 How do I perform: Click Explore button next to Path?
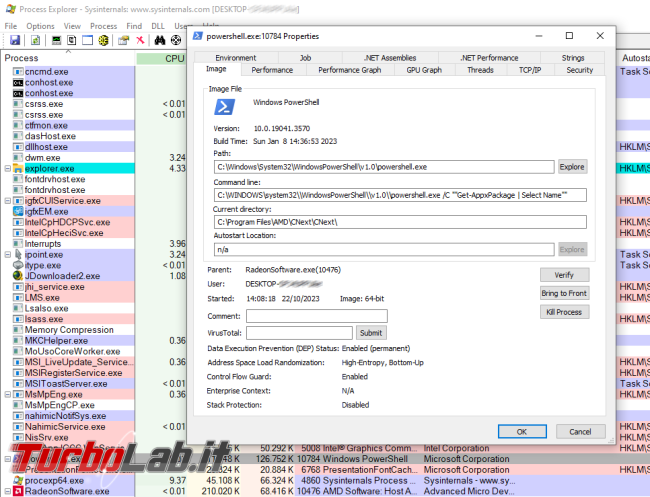[x=572, y=167]
